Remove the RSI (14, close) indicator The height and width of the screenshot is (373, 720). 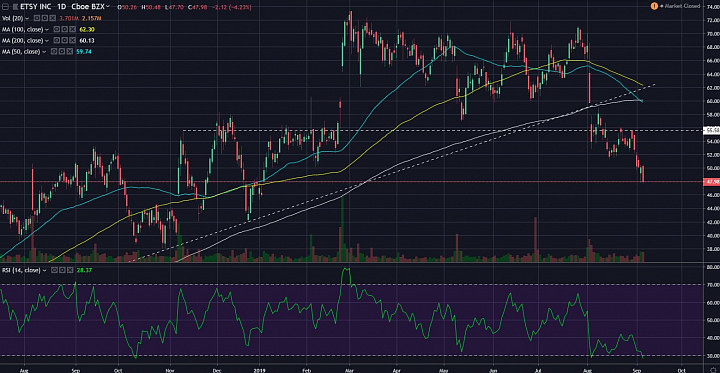point(70,270)
